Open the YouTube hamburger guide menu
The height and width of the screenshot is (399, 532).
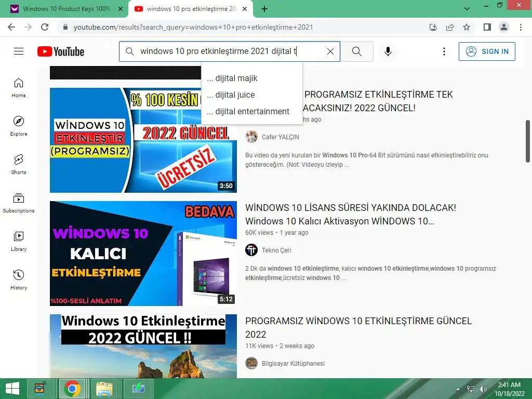point(19,51)
